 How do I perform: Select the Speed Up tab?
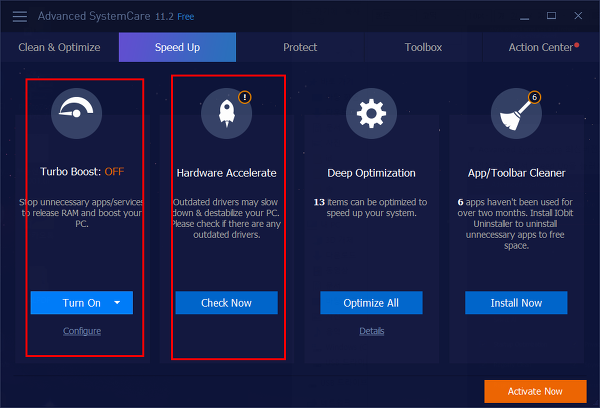tap(178, 47)
